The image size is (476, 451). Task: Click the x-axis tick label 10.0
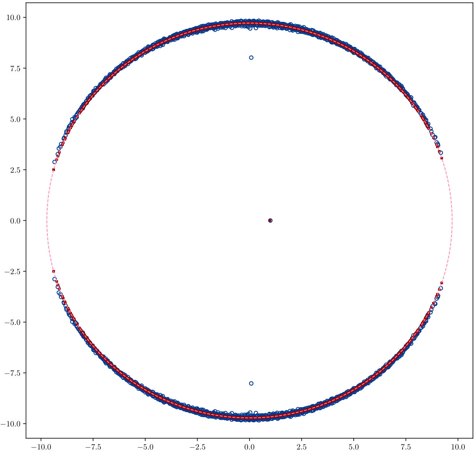tap(458, 447)
